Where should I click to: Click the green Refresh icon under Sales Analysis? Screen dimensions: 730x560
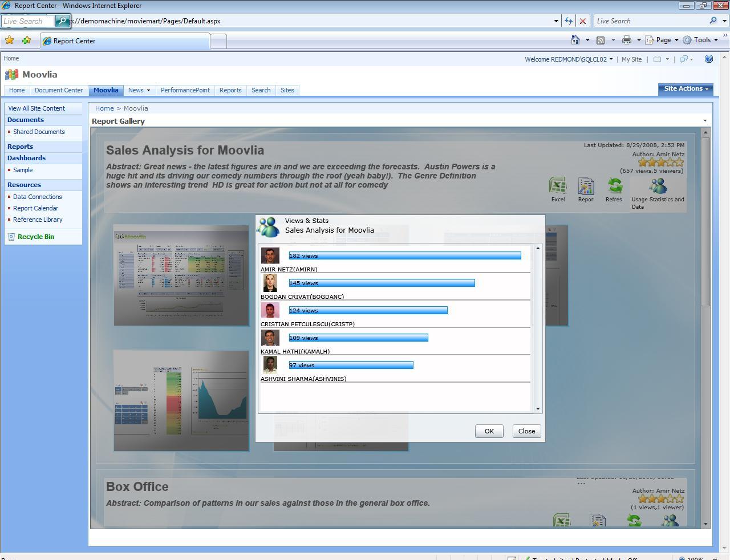coord(614,185)
